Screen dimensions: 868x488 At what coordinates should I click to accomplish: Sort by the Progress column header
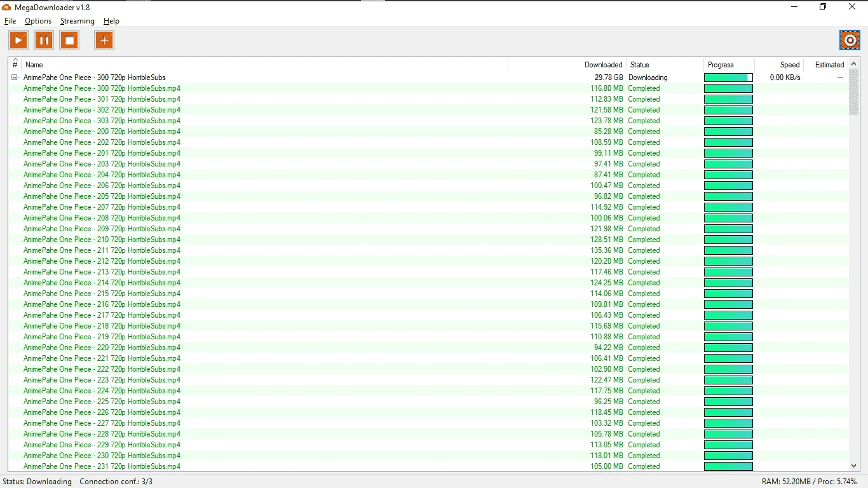pos(729,64)
